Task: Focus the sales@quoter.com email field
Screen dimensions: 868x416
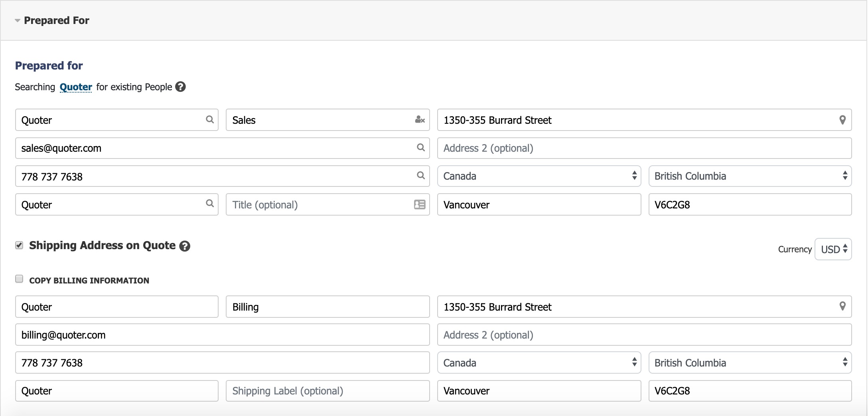Action: [223, 148]
